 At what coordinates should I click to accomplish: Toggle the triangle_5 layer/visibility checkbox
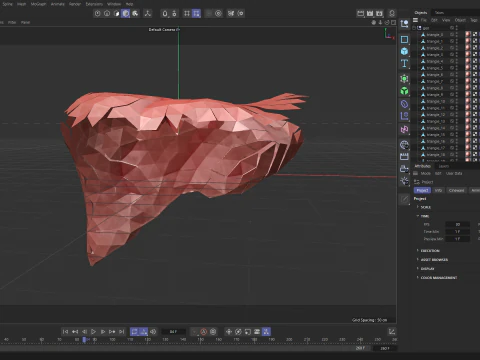coord(452,68)
